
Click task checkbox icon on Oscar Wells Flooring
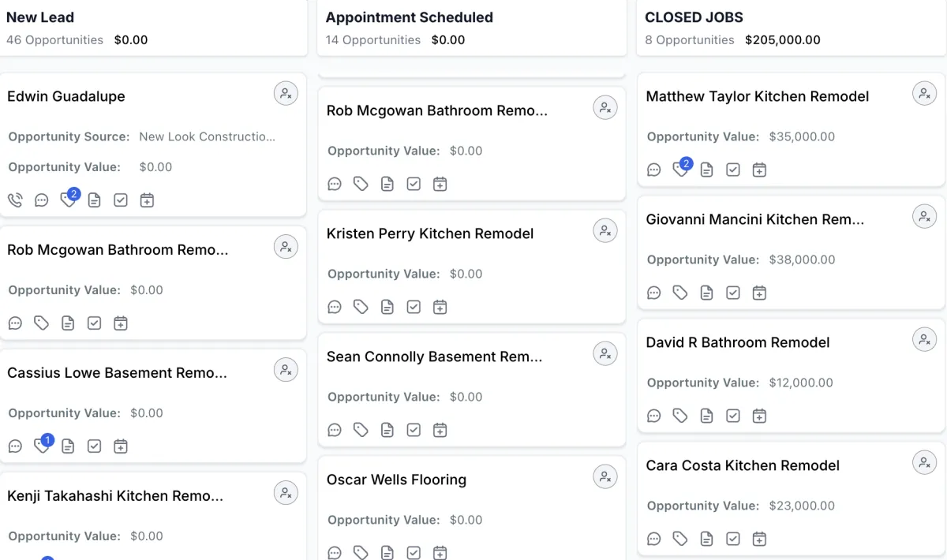point(414,552)
